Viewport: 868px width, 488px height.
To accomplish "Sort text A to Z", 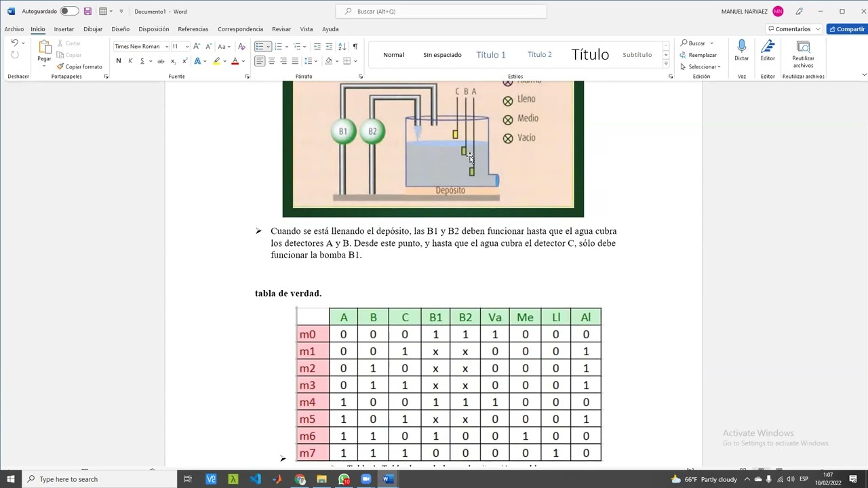I will 342,46.
